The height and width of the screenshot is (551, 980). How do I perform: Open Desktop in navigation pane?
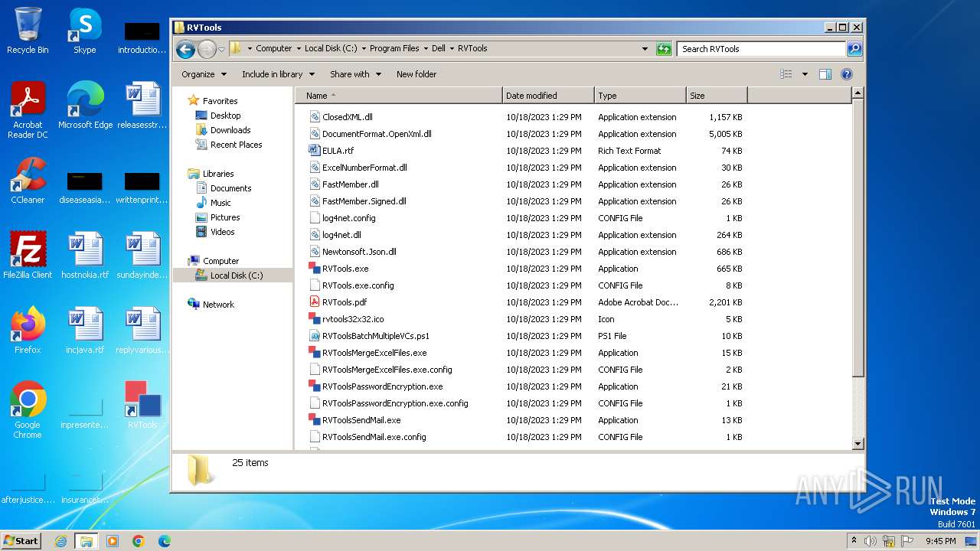point(225,116)
